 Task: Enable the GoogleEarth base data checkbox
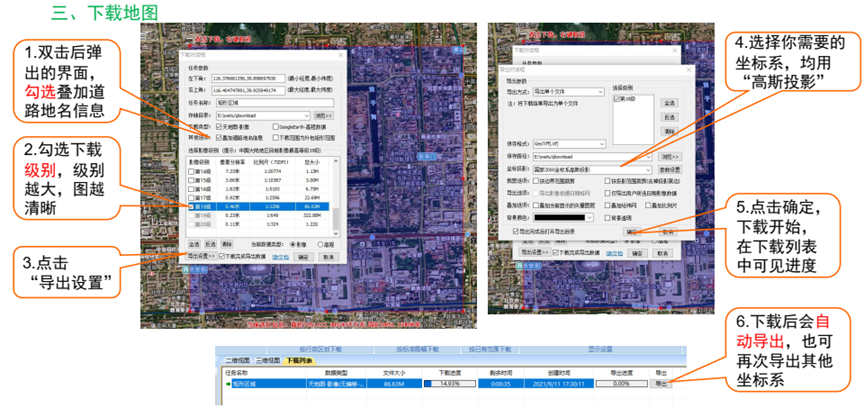tap(276, 127)
